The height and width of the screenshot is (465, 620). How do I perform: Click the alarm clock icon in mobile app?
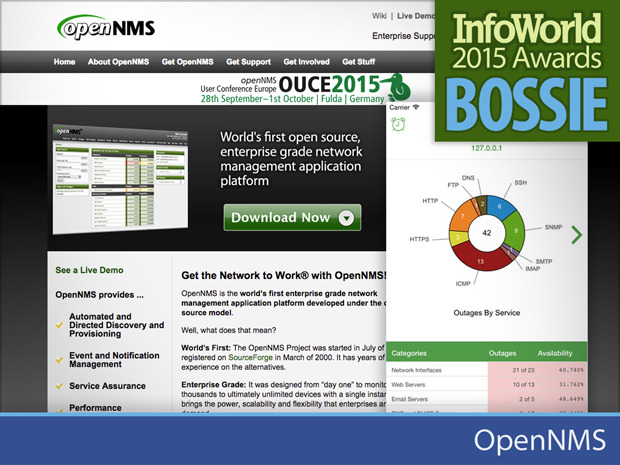click(398, 124)
